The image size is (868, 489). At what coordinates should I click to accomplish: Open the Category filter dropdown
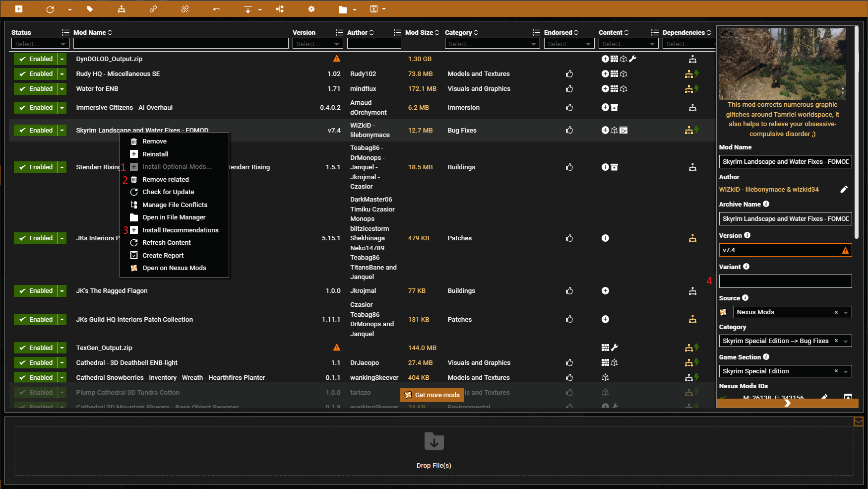coord(493,44)
